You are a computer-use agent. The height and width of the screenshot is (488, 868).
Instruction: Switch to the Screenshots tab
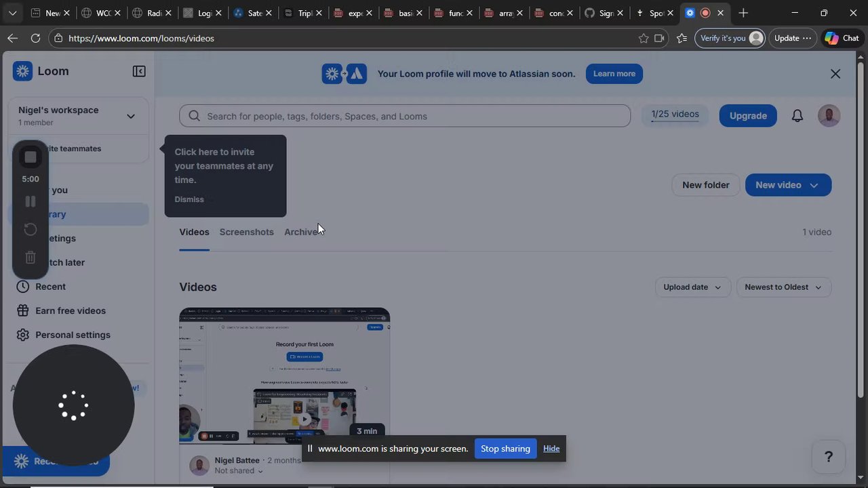[x=246, y=232]
